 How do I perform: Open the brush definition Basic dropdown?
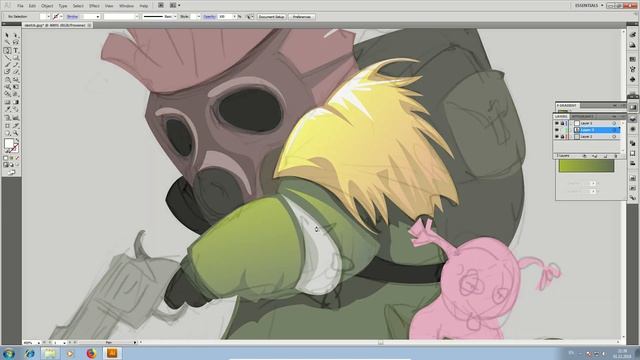tap(175, 17)
